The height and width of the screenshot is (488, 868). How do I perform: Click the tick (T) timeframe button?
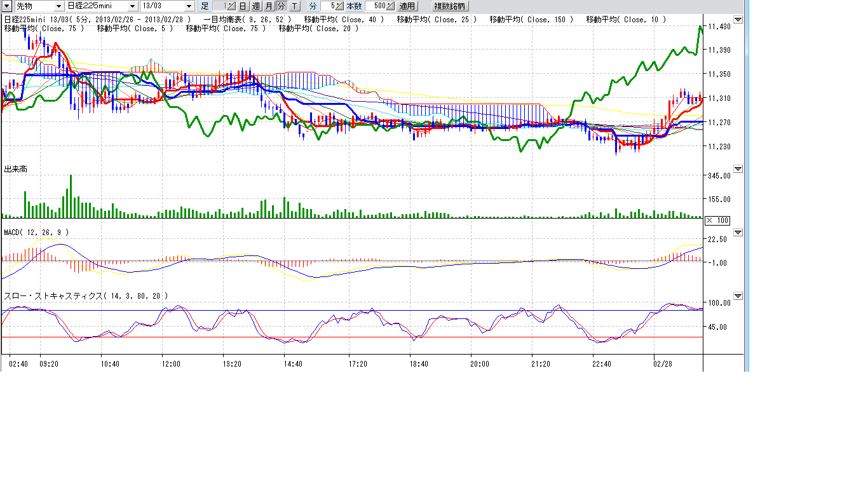[294, 6]
